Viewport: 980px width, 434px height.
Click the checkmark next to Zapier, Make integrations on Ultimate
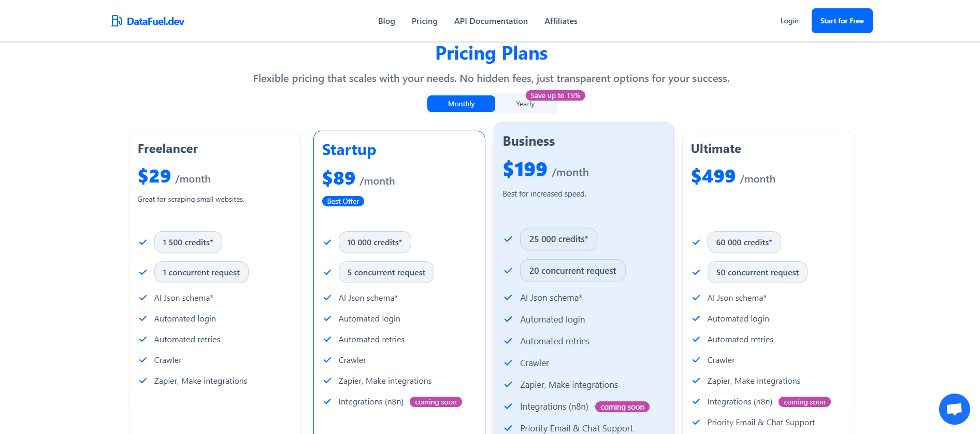697,381
